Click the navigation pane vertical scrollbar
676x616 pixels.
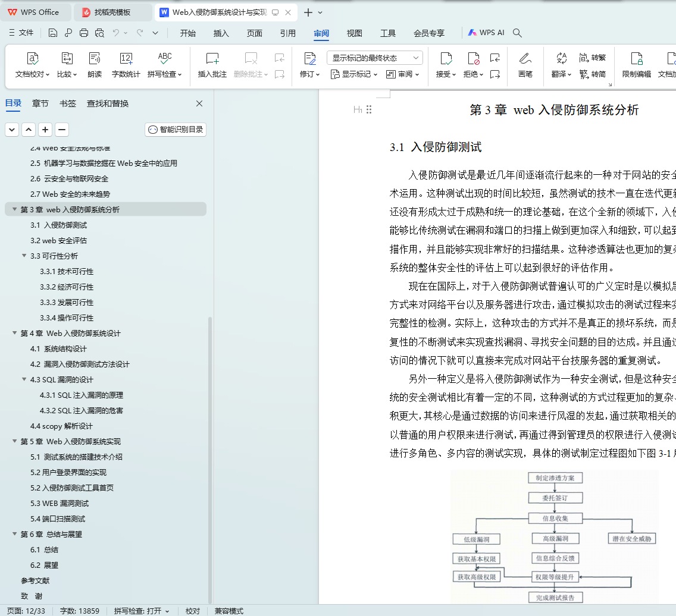(x=210, y=459)
